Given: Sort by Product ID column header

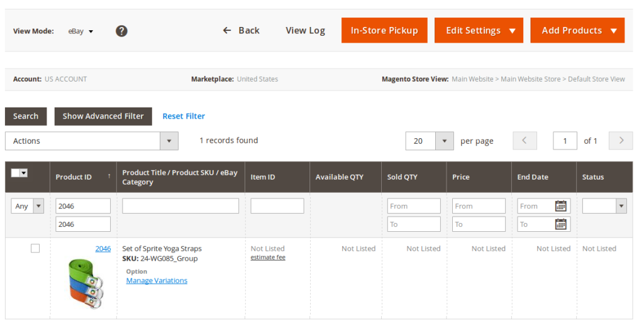Looking at the screenshot, I should click(x=82, y=177).
